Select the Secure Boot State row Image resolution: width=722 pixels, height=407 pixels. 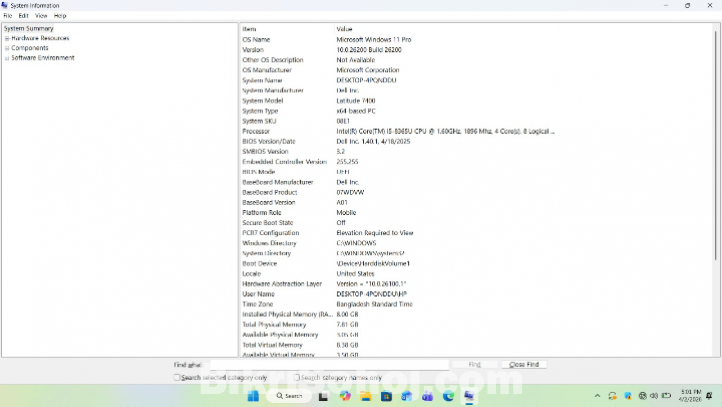click(x=477, y=223)
